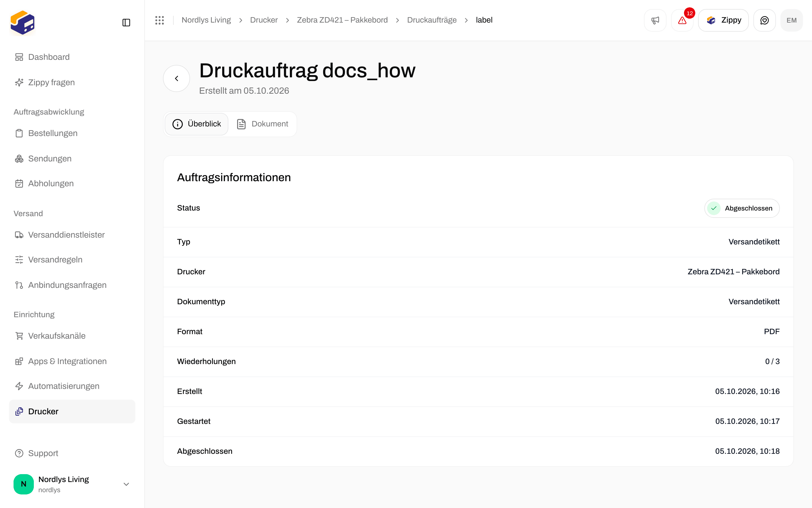This screenshot has height=508, width=812.
Task: Open the chat support bubble icon
Action: point(764,20)
